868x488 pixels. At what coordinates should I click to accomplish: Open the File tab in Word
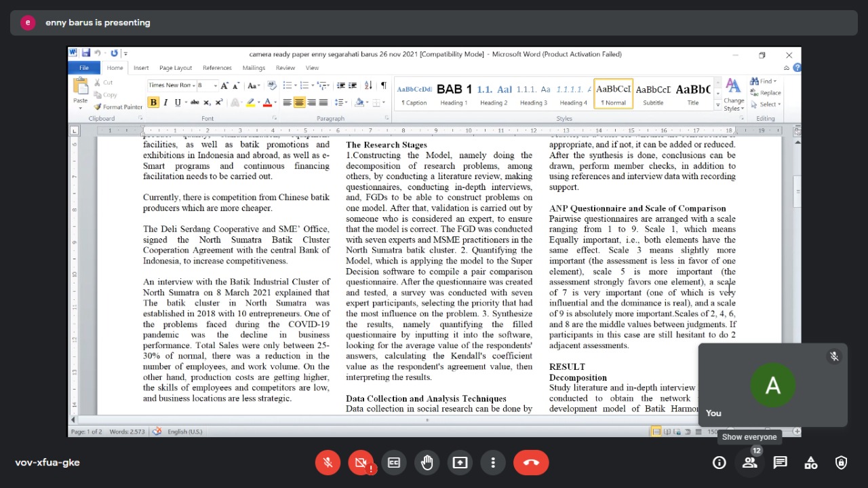(84, 68)
